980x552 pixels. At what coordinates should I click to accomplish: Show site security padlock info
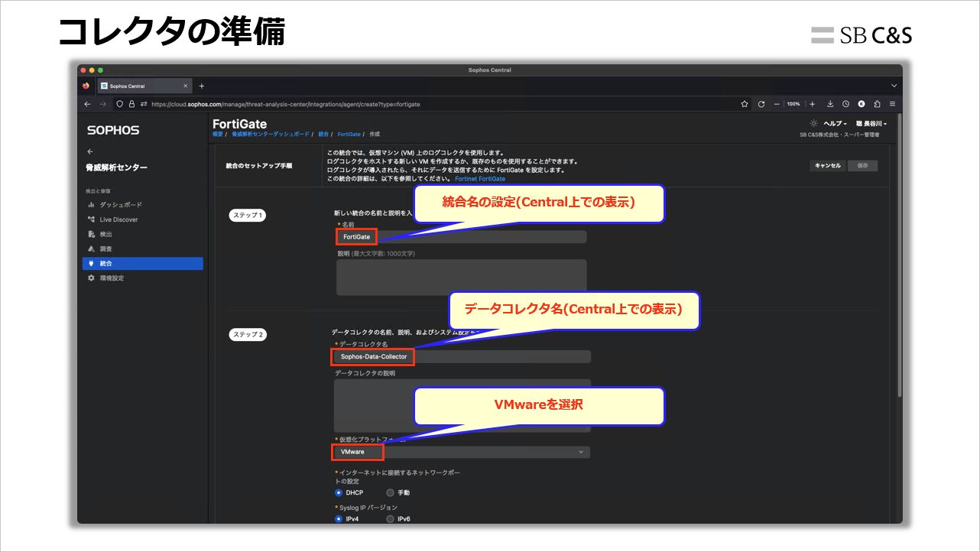pos(131,104)
